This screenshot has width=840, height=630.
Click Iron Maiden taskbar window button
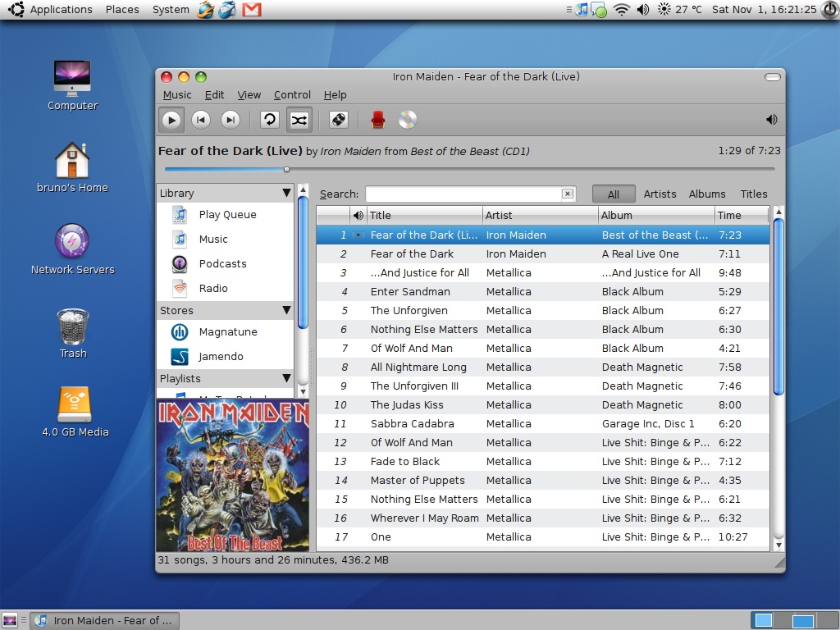(x=104, y=620)
